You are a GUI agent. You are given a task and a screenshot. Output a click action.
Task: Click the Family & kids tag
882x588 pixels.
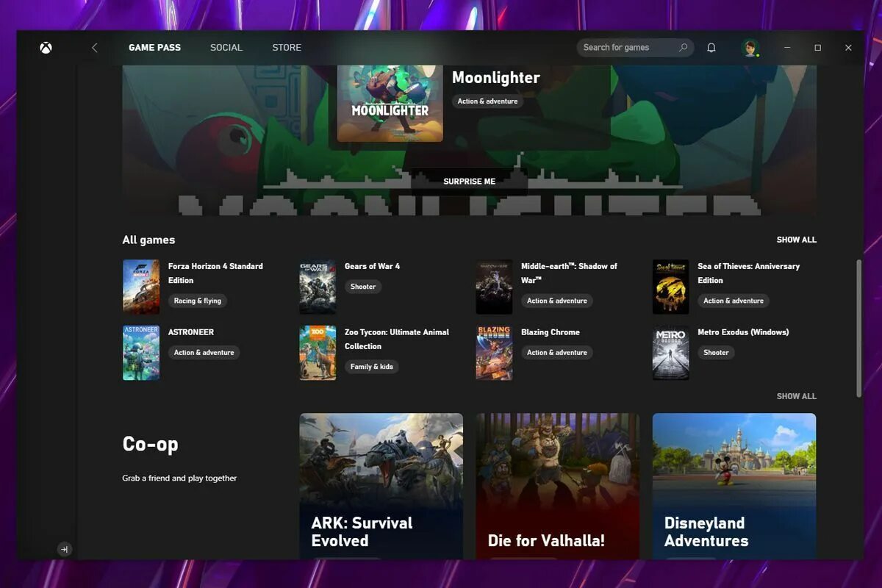click(x=372, y=367)
